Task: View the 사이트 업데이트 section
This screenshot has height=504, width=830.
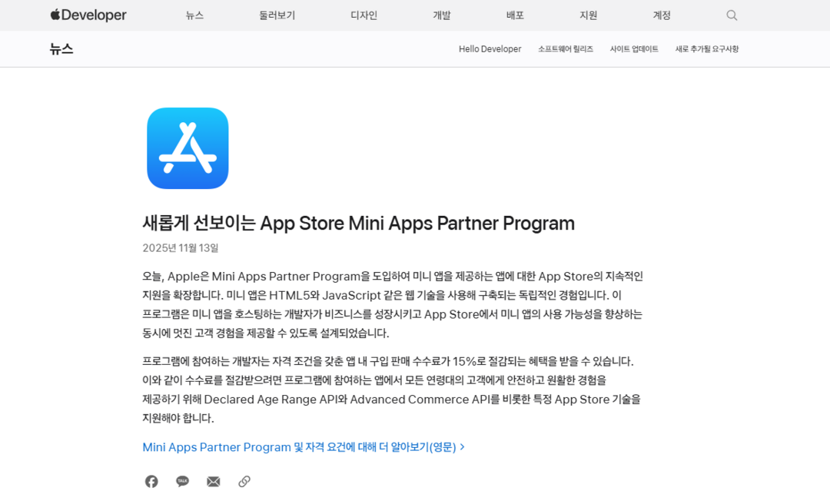Action: click(x=634, y=49)
